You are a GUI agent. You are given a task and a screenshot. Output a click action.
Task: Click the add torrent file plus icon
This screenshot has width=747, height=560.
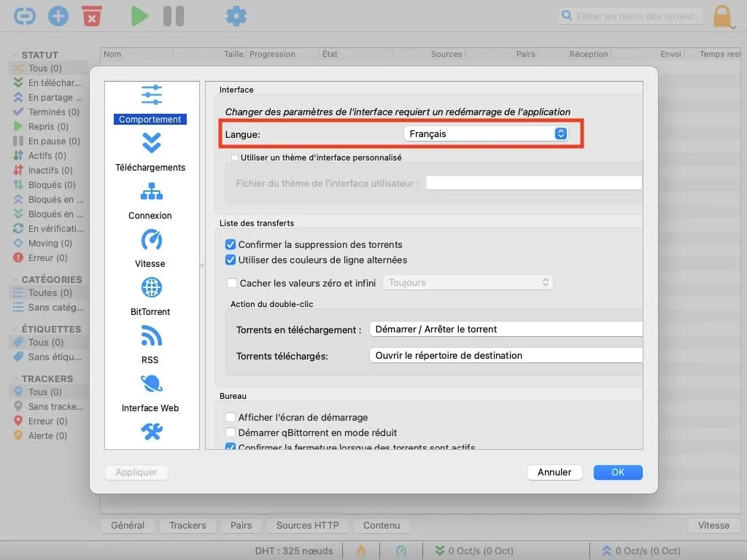pos(58,16)
